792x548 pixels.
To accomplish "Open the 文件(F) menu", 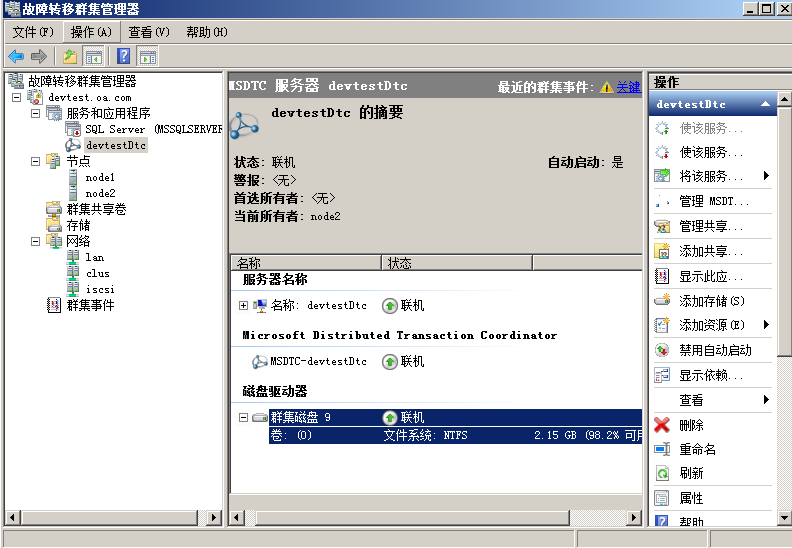I will [x=33, y=32].
